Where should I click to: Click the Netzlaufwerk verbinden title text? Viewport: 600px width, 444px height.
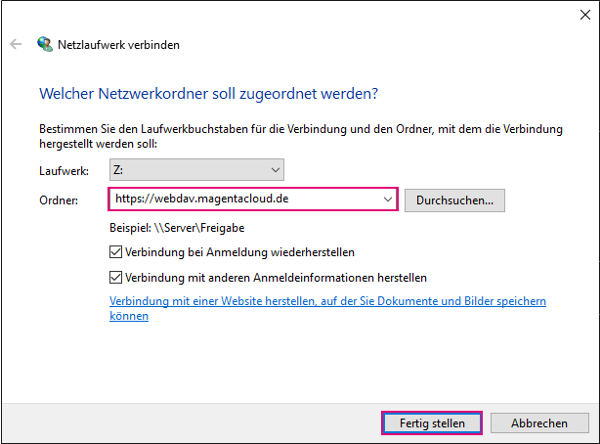point(119,45)
